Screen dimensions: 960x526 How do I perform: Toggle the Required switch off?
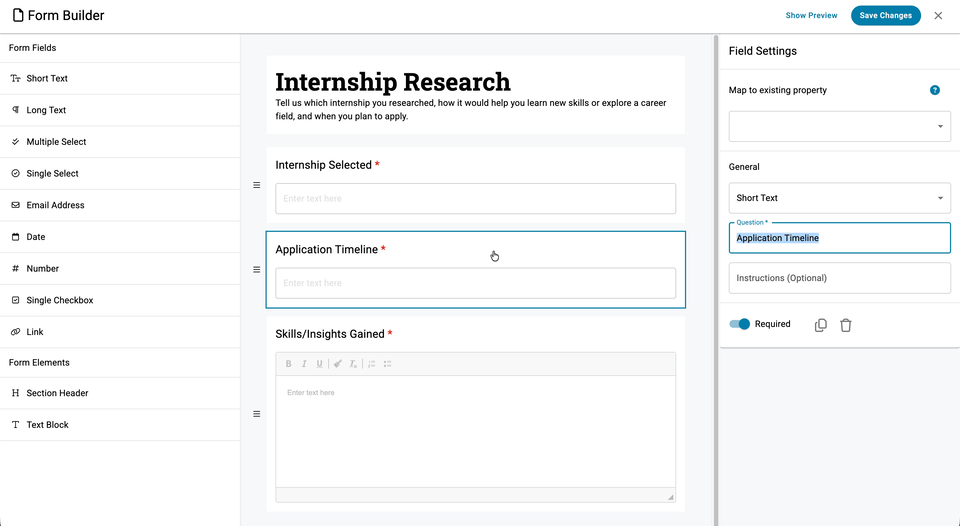click(740, 324)
